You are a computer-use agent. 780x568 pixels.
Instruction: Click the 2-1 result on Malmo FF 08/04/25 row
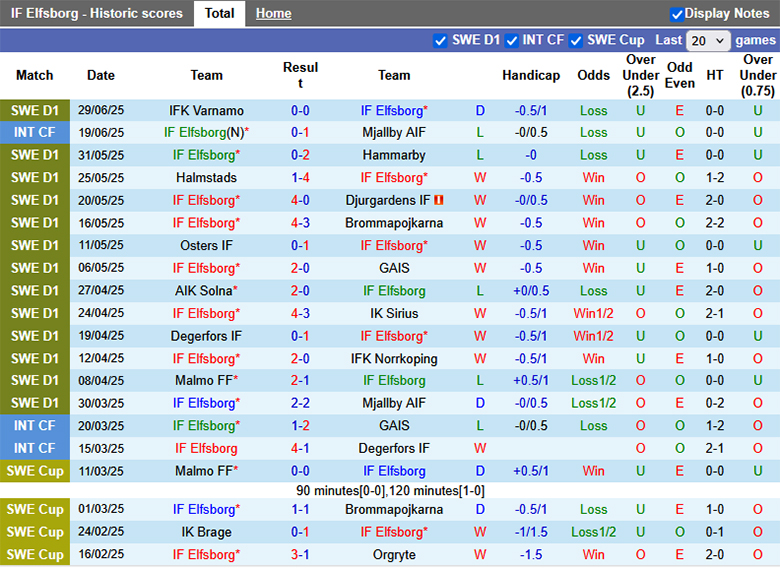pos(300,380)
